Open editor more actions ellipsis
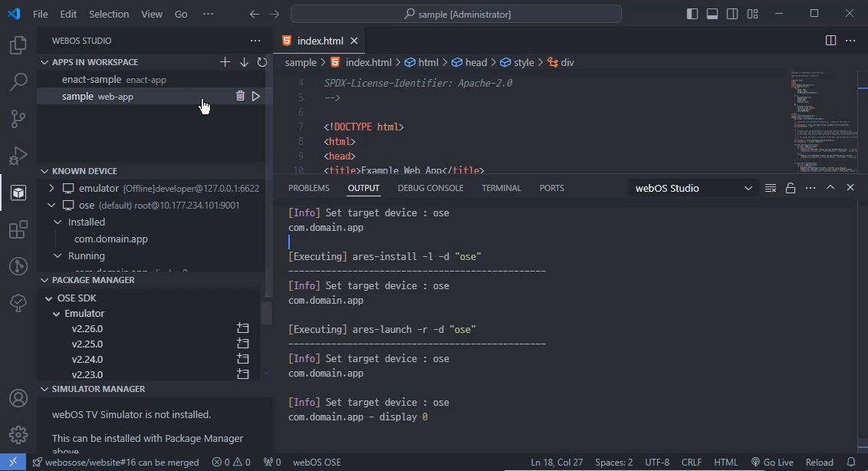This screenshot has width=868, height=471. (x=851, y=41)
